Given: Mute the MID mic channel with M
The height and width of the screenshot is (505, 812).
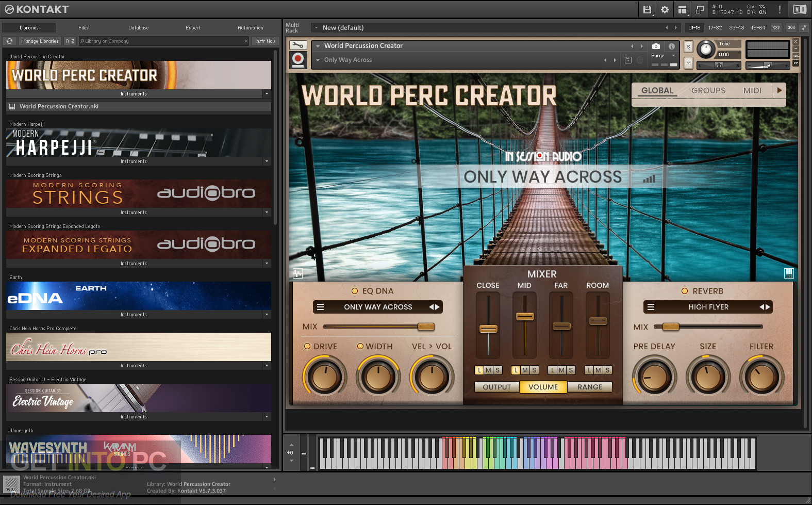Looking at the screenshot, I should 525,370.
